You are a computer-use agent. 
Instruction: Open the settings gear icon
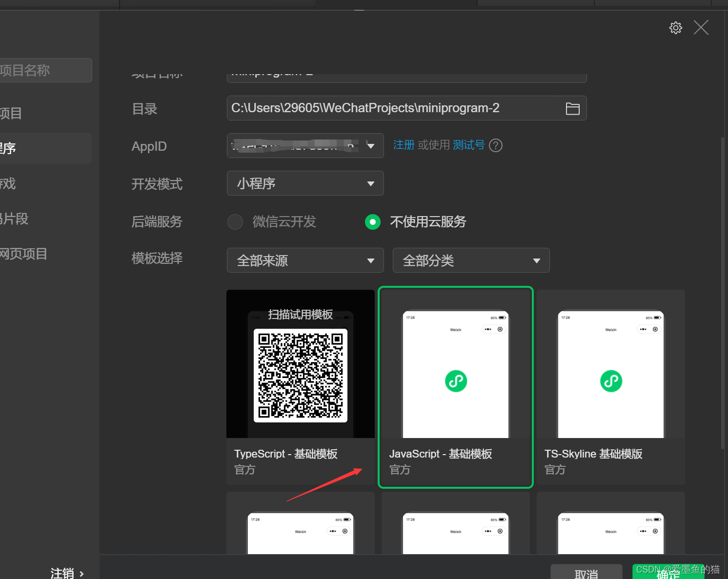click(x=675, y=28)
